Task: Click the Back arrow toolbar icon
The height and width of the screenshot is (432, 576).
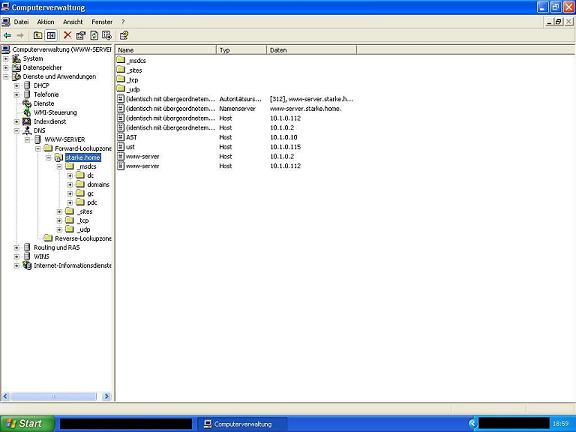Action: [x=7, y=35]
